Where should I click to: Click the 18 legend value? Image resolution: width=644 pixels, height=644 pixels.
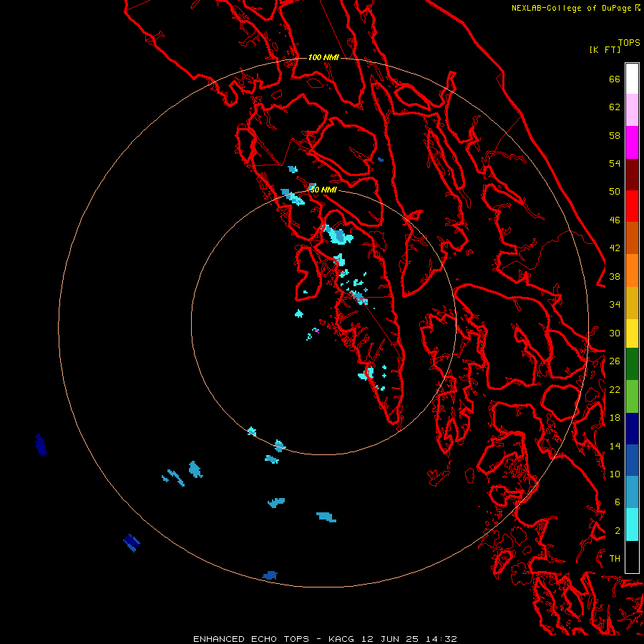click(615, 418)
